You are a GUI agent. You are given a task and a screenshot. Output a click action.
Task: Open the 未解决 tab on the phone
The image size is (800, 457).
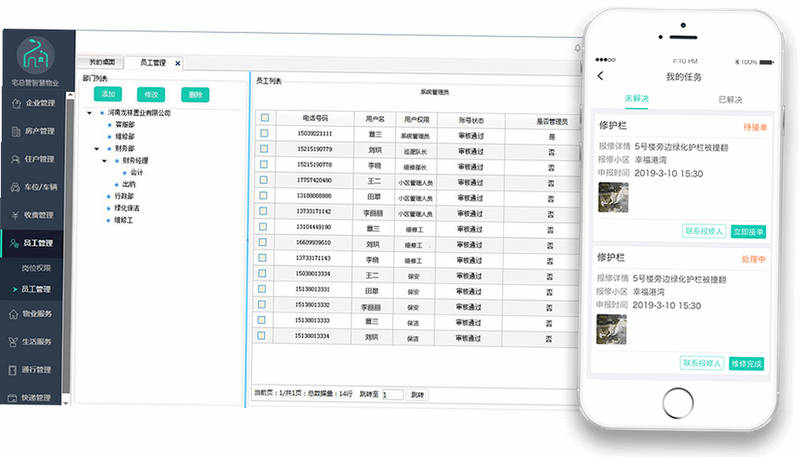(637, 98)
